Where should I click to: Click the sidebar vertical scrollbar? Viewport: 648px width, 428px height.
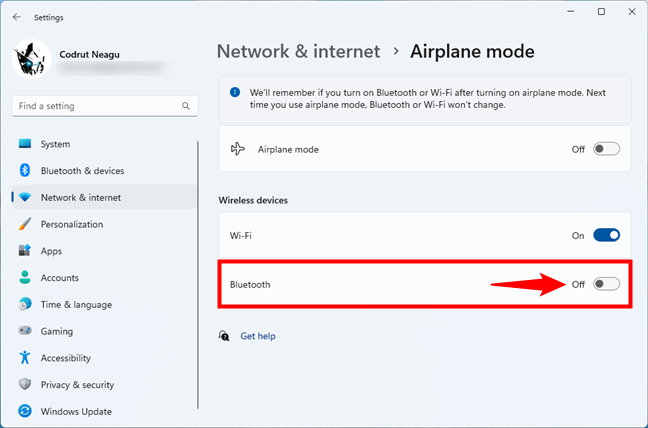[x=198, y=275]
